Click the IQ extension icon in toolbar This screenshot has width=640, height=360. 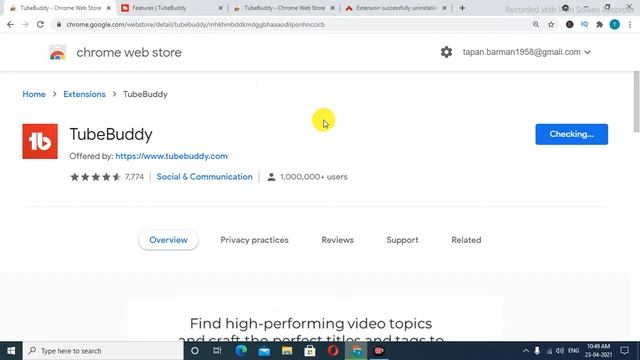(x=584, y=24)
